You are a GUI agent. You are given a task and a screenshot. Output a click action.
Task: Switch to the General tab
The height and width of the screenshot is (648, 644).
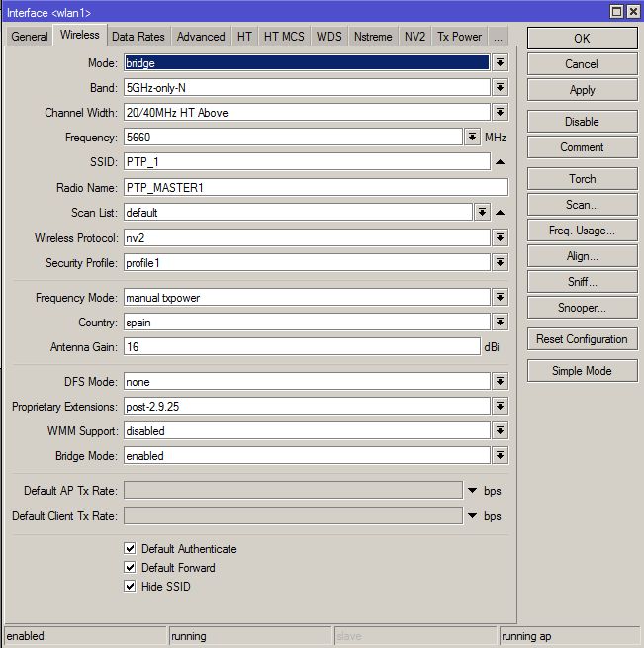coord(30,37)
